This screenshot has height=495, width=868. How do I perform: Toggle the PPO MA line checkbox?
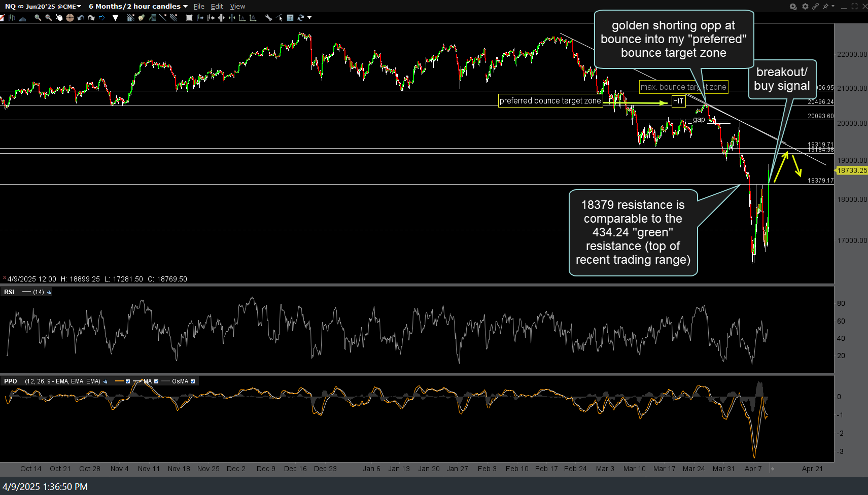[x=156, y=381]
